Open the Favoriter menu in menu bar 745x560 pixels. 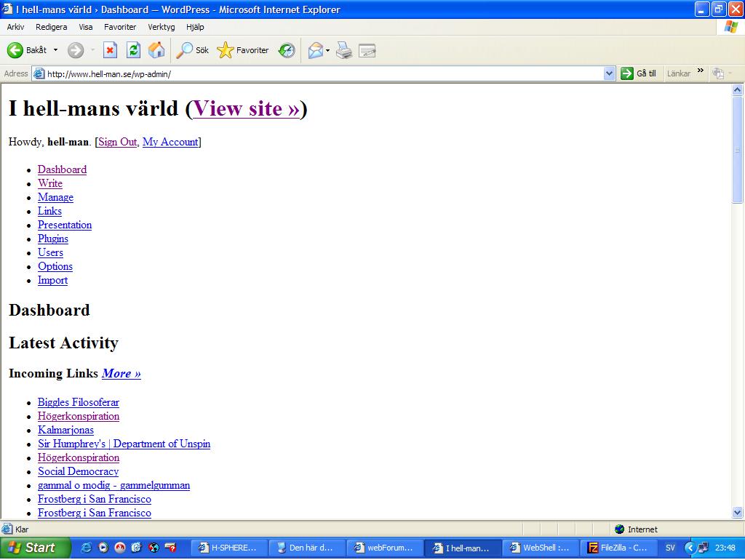coord(120,27)
